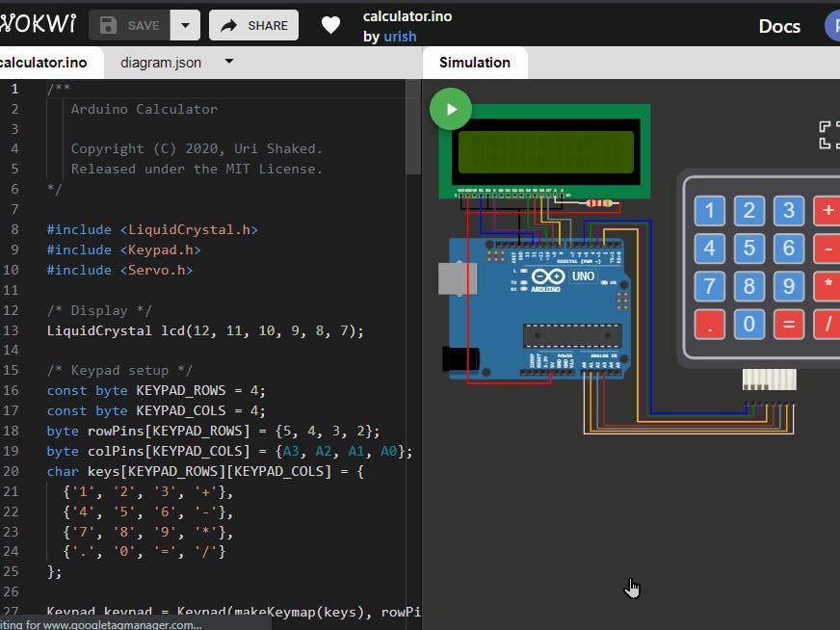Click the SAVE button
Image resolution: width=840 pixels, height=630 pixels.
pos(130,26)
